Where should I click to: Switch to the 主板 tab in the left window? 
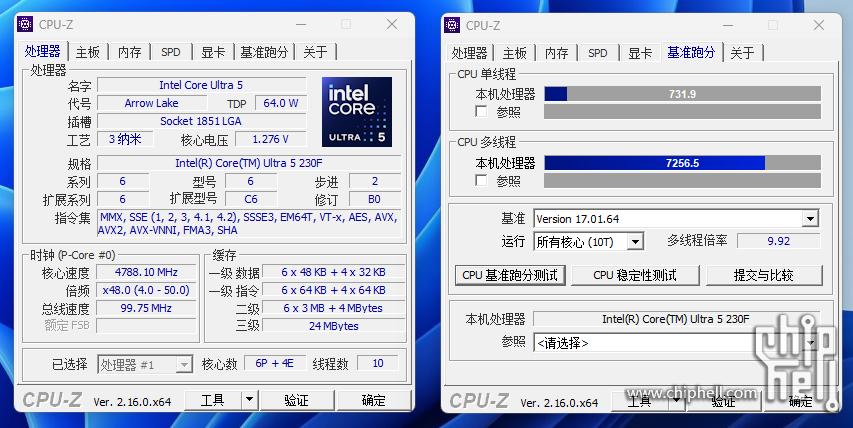pos(88,52)
